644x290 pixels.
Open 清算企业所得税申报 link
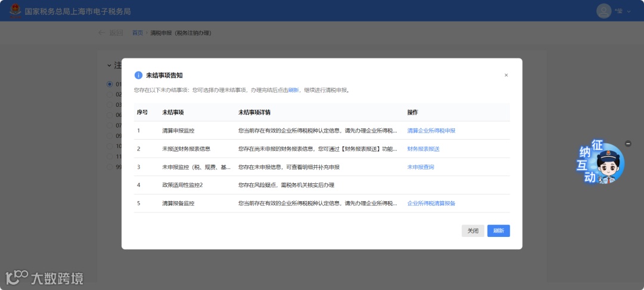click(x=431, y=131)
